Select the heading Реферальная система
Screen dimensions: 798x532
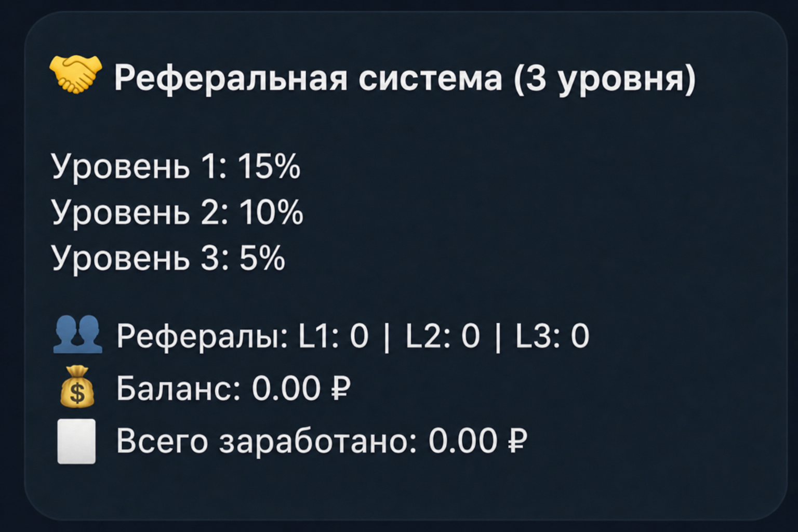tap(308, 78)
